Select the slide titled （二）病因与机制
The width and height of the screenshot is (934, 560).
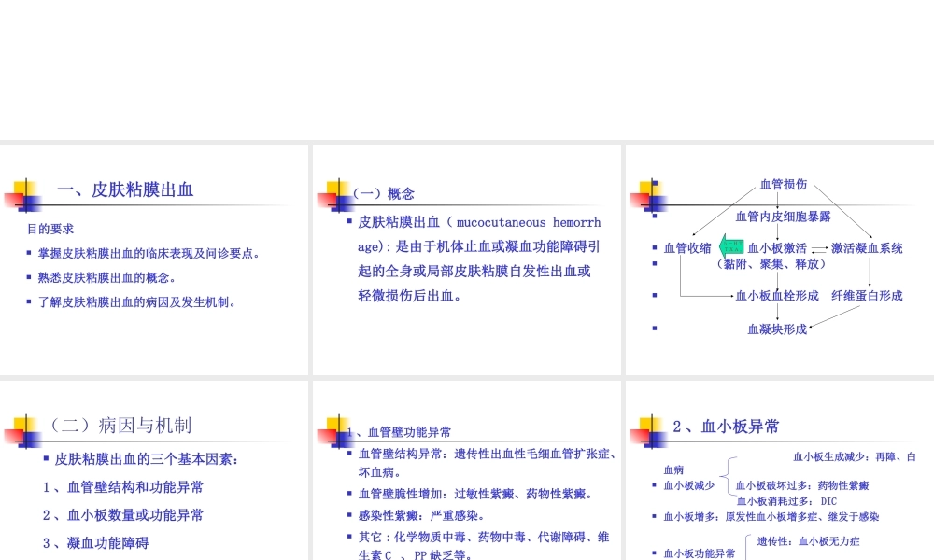click(x=154, y=467)
